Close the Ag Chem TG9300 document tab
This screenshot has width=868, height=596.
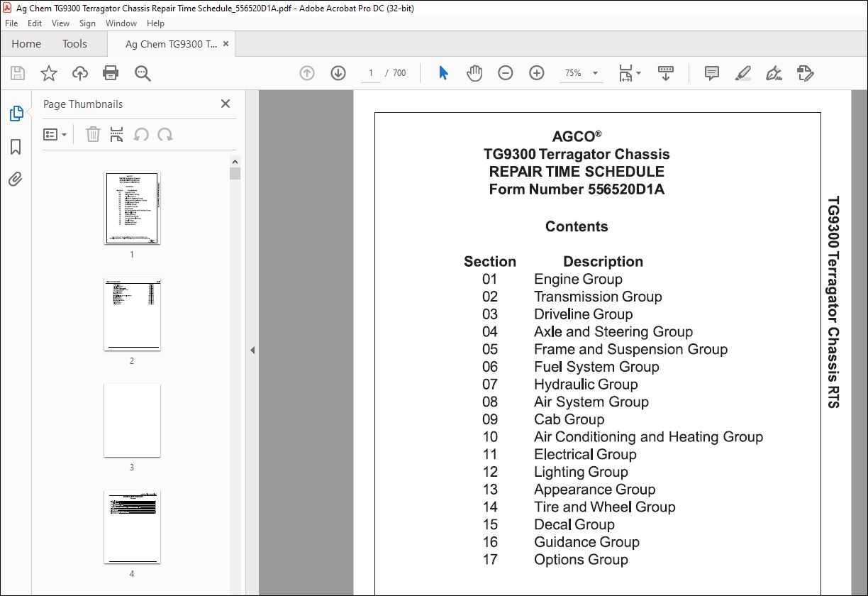[226, 44]
